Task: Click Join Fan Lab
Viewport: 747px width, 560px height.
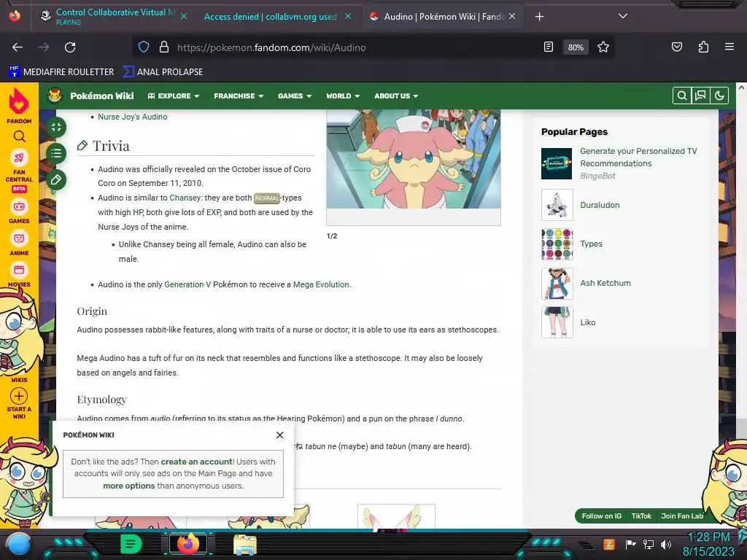Action: click(x=682, y=516)
